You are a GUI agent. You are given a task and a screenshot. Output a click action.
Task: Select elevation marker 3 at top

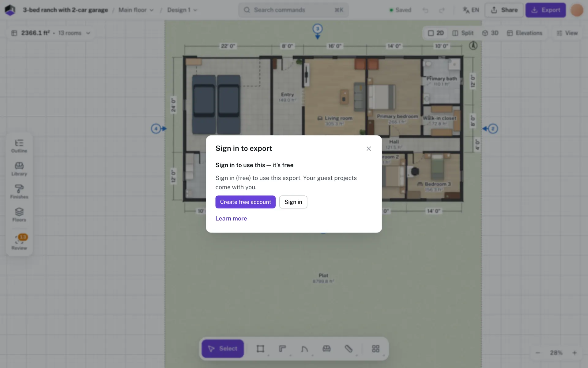click(x=318, y=29)
